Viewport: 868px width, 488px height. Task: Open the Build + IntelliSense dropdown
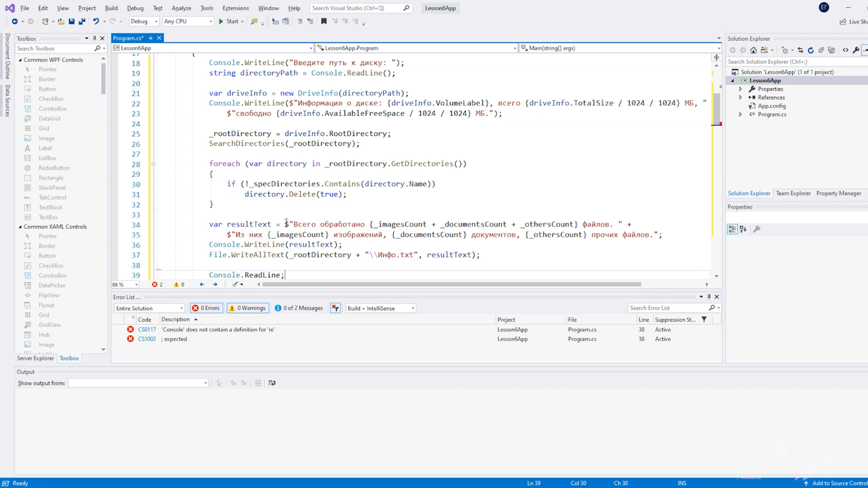[381, 308]
